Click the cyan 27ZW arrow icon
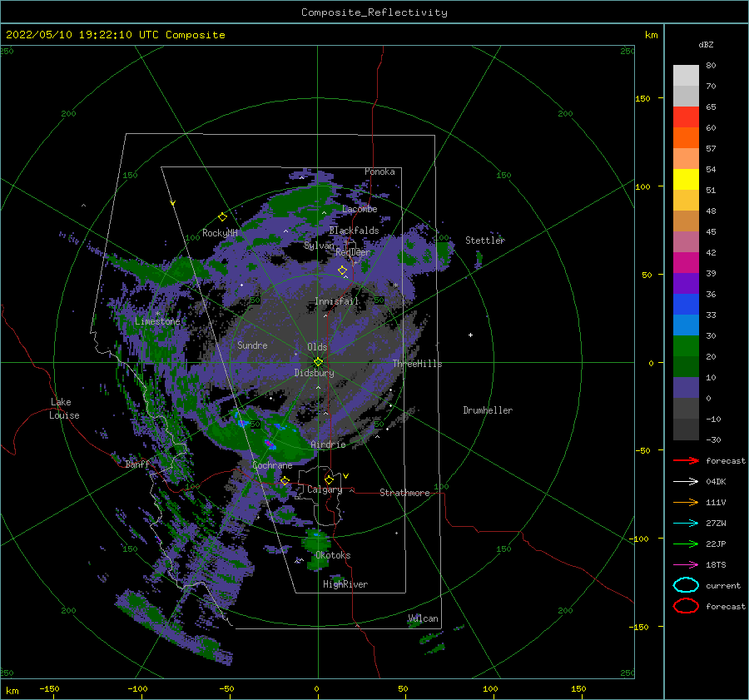The image size is (749, 700). 686,524
